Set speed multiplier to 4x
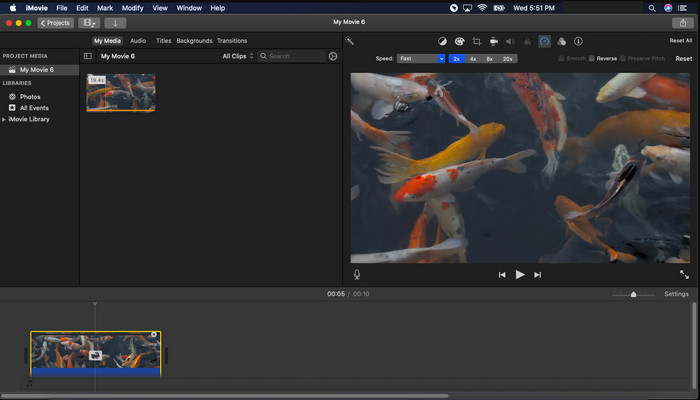This screenshot has width=700, height=400. click(x=472, y=59)
